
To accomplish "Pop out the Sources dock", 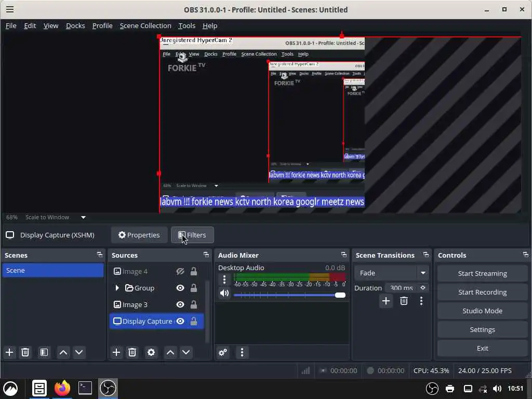I will (206, 255).
